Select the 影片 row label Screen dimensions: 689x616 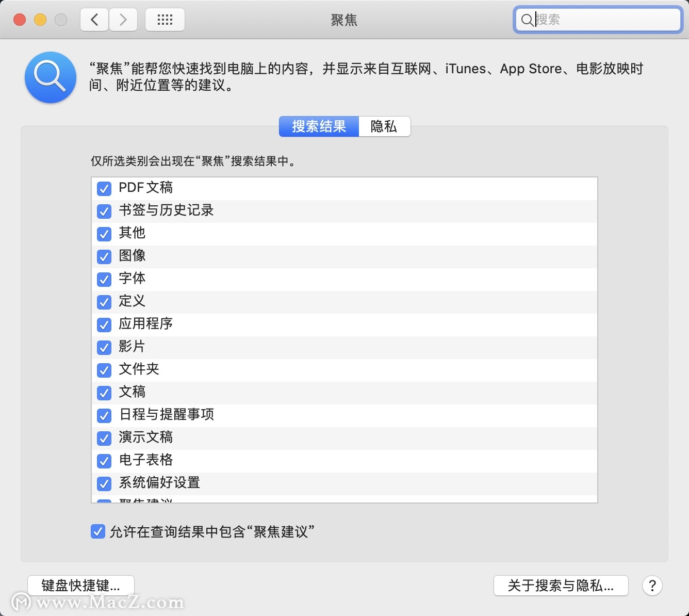pos(132,346)
